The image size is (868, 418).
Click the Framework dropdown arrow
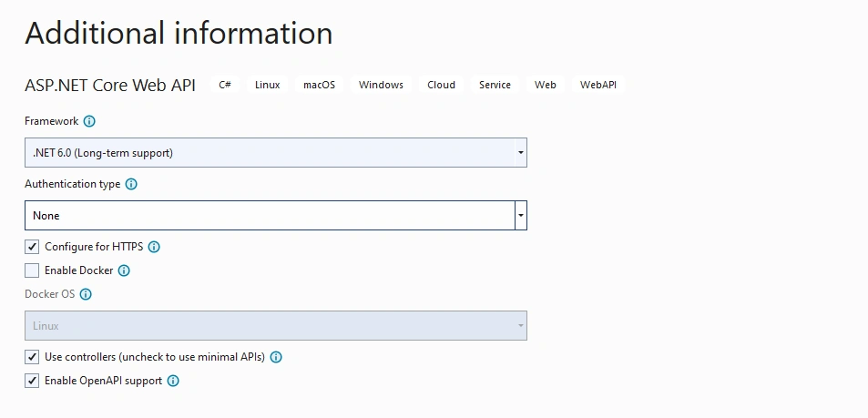[x=520, y=153]
